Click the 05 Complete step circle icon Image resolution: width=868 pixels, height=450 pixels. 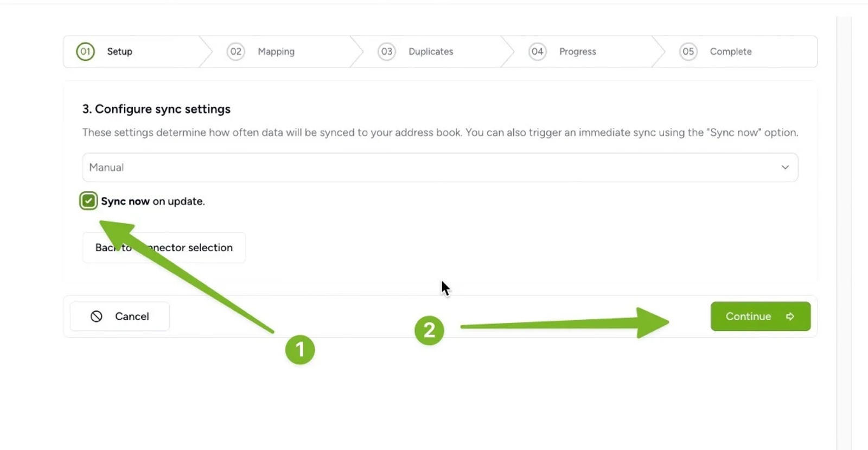point(688,51)
